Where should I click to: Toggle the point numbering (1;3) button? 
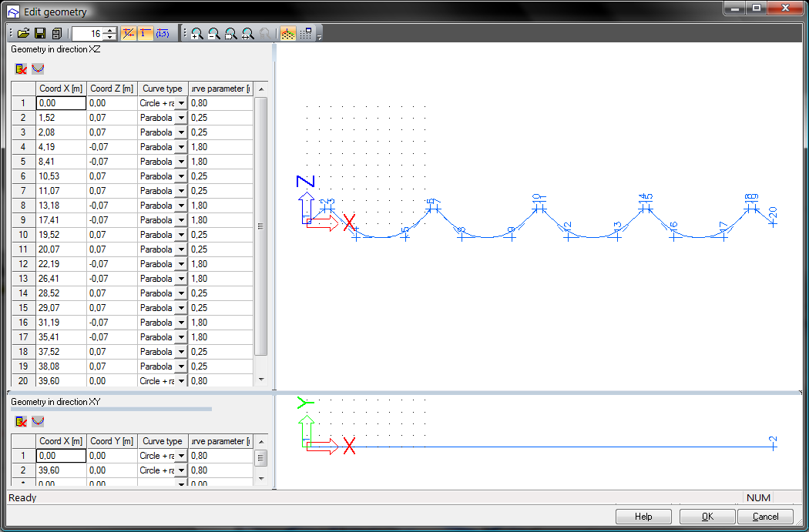[163, 34]
